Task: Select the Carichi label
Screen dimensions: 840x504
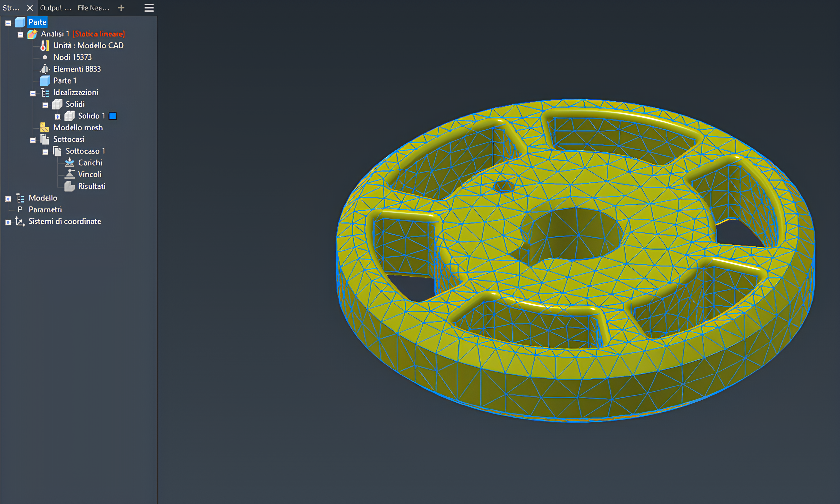Action: pos(90,163)
